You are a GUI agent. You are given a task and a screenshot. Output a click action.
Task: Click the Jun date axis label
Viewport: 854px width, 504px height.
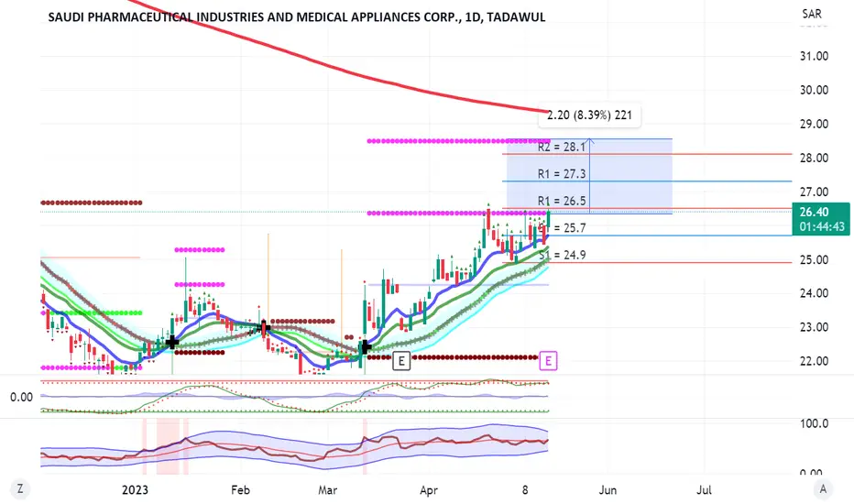(608, 490)
